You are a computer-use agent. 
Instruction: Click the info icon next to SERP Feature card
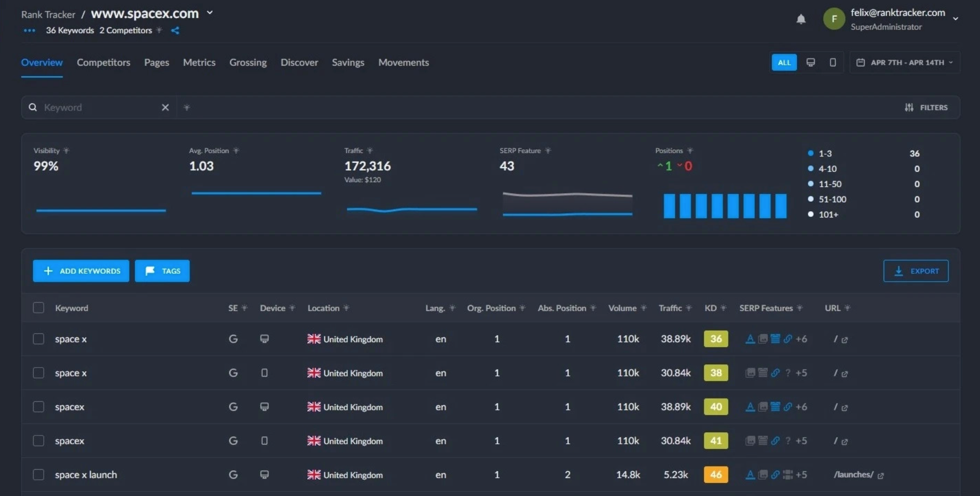548,151
